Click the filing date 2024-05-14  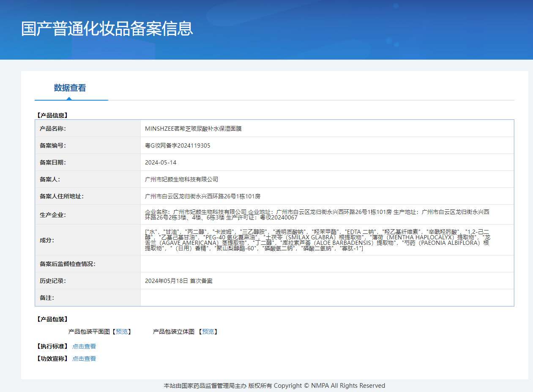[x=161, y=162]
